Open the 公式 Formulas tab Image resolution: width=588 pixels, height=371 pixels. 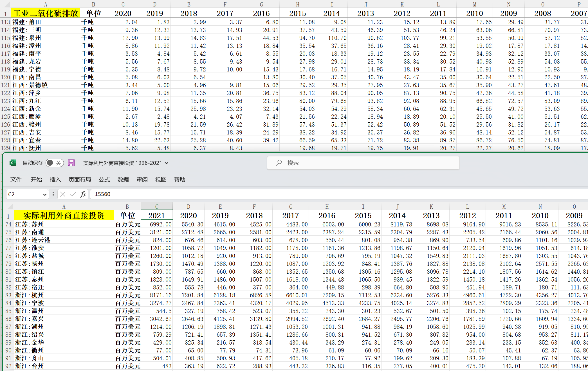(x=104, y=179)
